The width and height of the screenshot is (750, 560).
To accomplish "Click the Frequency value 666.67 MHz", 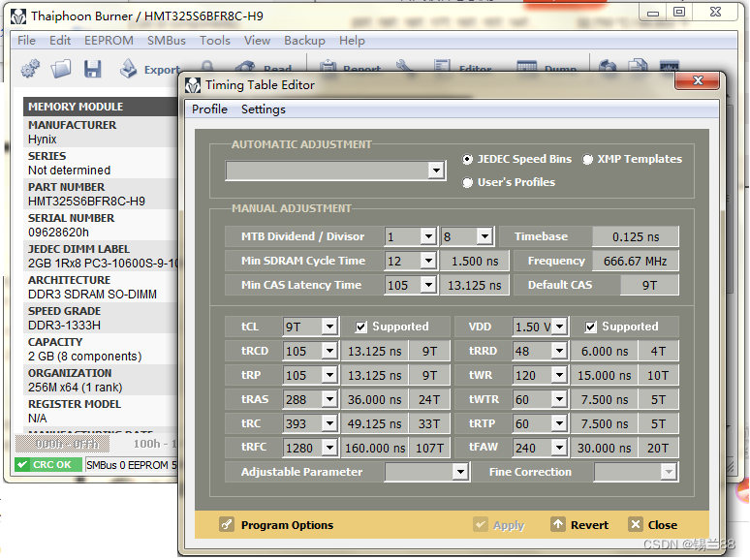I will 636,262.
